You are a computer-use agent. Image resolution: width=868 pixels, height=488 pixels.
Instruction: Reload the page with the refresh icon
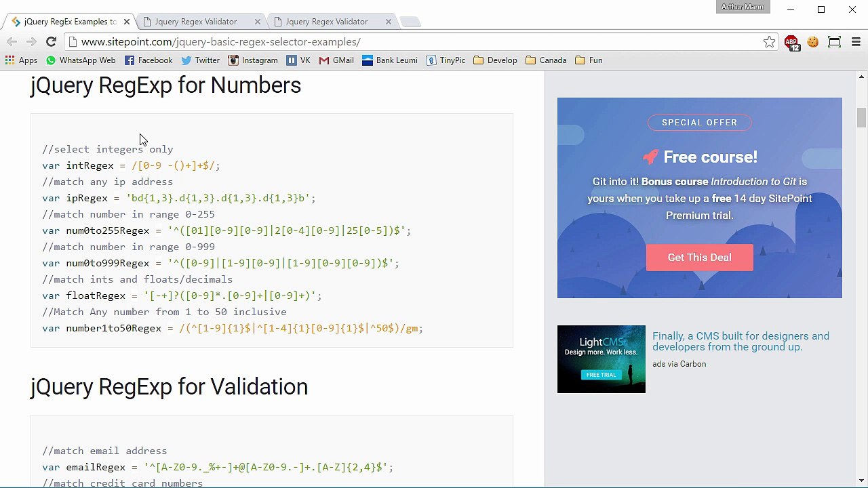(51, 42)
